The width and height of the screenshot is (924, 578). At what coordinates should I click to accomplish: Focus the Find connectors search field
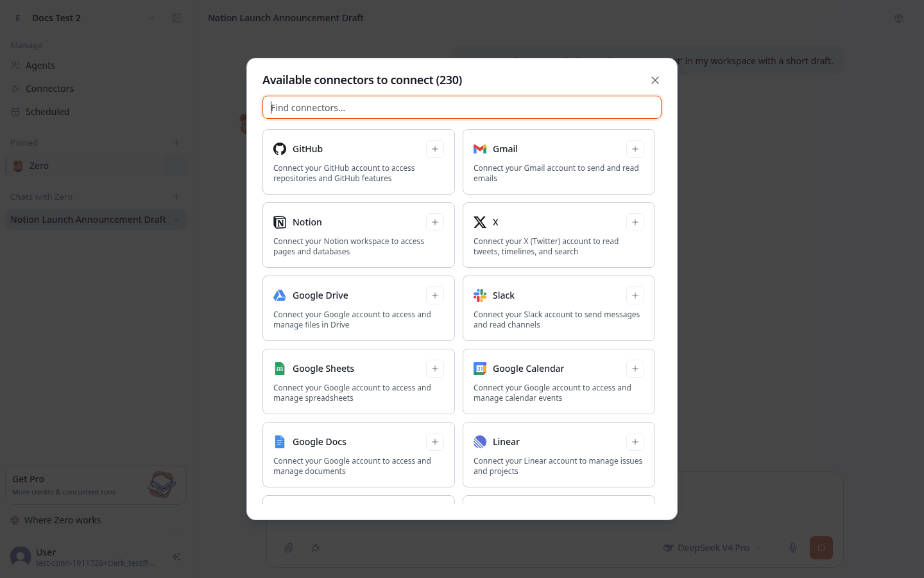coord(462,107)
